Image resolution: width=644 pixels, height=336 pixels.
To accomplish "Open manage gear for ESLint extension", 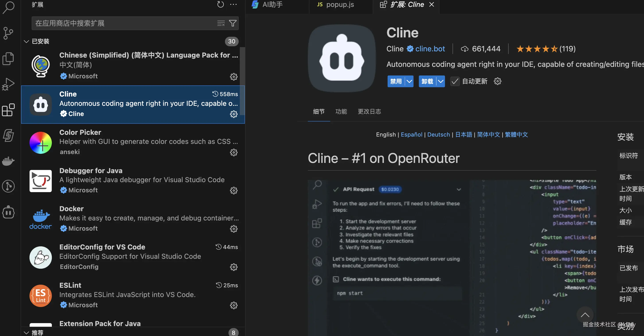I will pyautogui.click(x=234, y=305).
